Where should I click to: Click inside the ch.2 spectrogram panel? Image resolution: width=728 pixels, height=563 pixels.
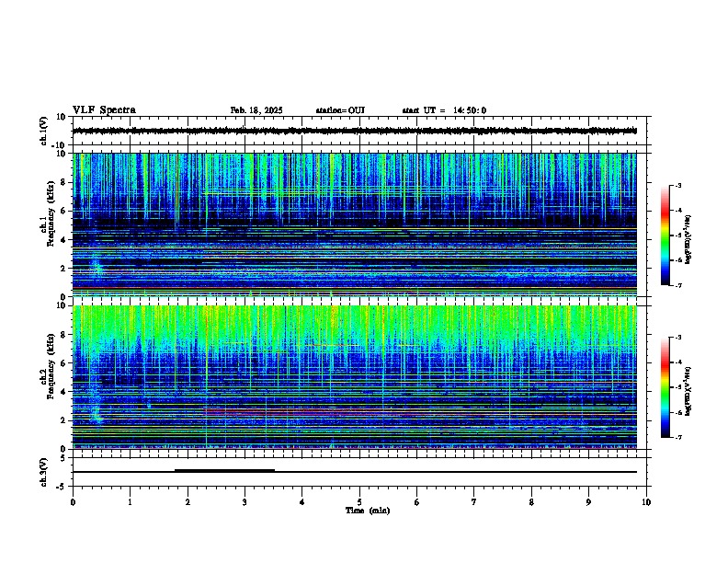(x=354, y=377)
